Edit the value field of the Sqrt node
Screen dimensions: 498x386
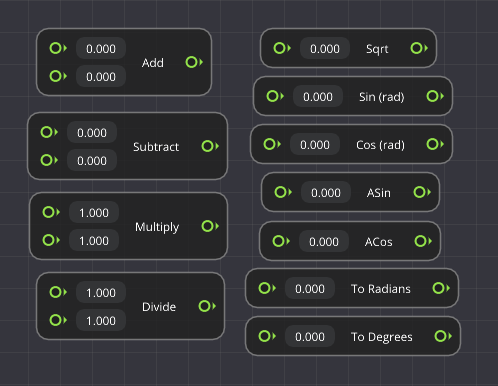[325, 49]
